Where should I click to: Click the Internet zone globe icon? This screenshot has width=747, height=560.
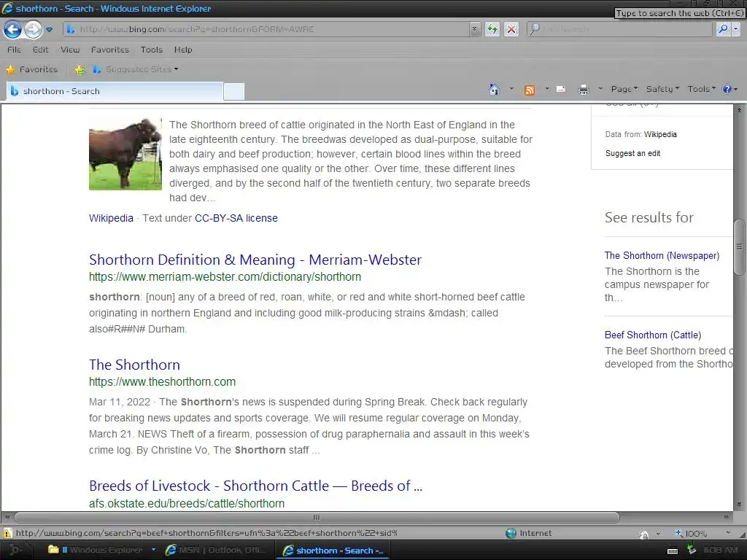pos(511,533)
